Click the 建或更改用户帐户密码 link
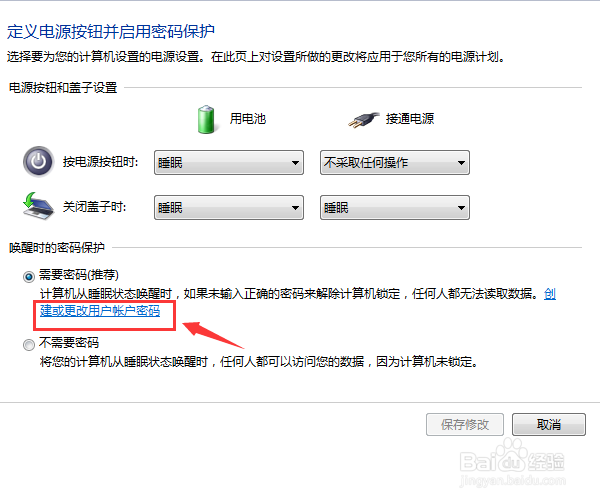 click(x=100, y=311)
